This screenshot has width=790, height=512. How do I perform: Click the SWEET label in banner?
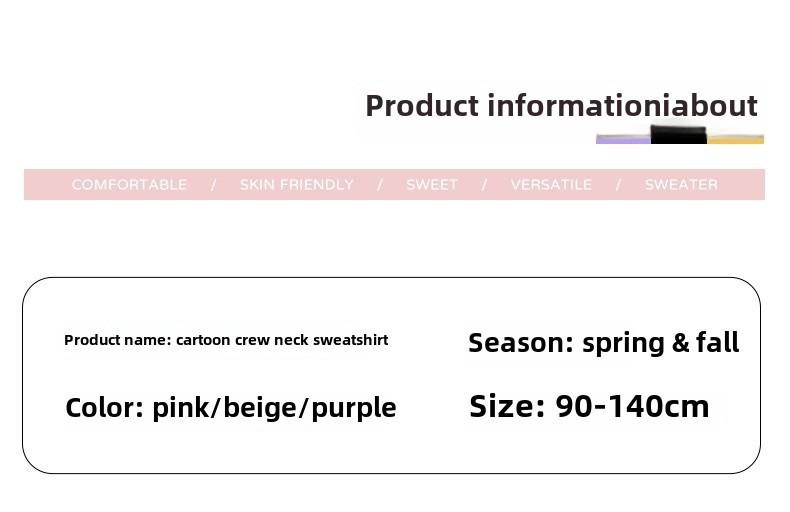[432, 184]
